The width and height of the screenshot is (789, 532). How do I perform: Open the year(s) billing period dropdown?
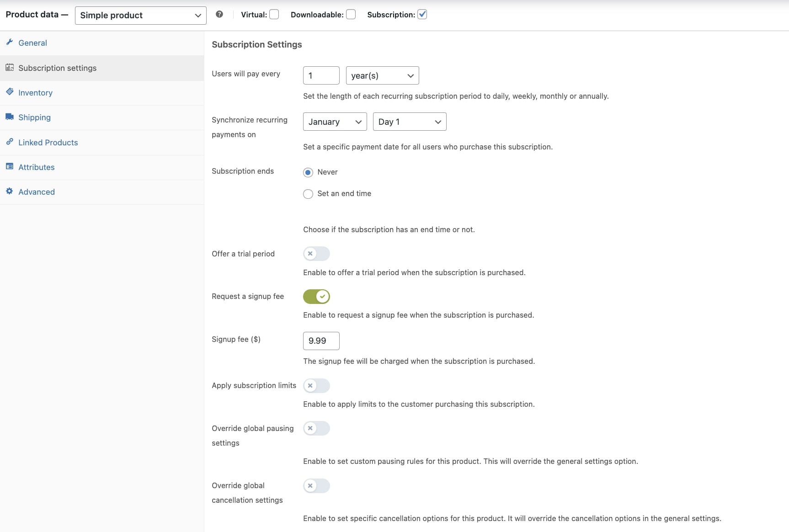click(x=382, y=76)
